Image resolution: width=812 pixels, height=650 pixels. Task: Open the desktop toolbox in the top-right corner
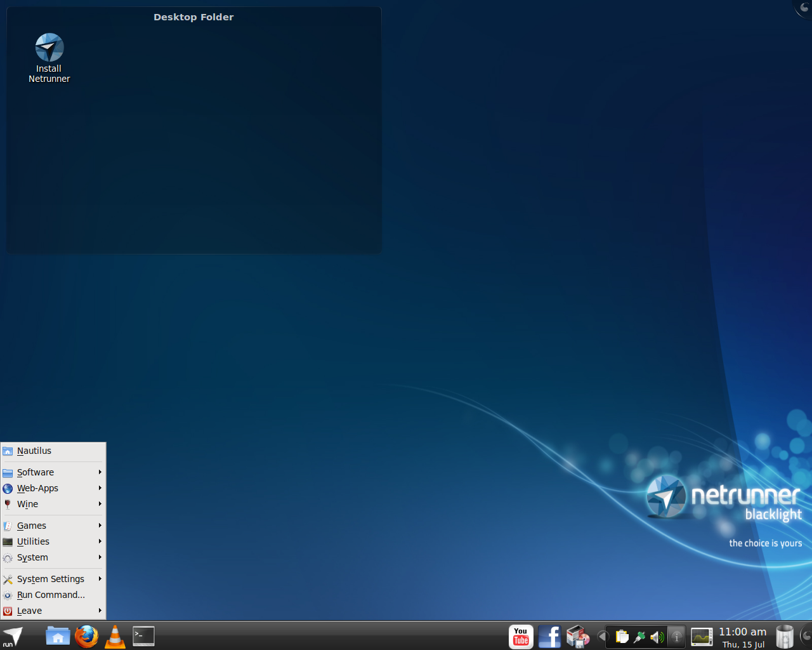pyautogui.click(x=804, y=8)
